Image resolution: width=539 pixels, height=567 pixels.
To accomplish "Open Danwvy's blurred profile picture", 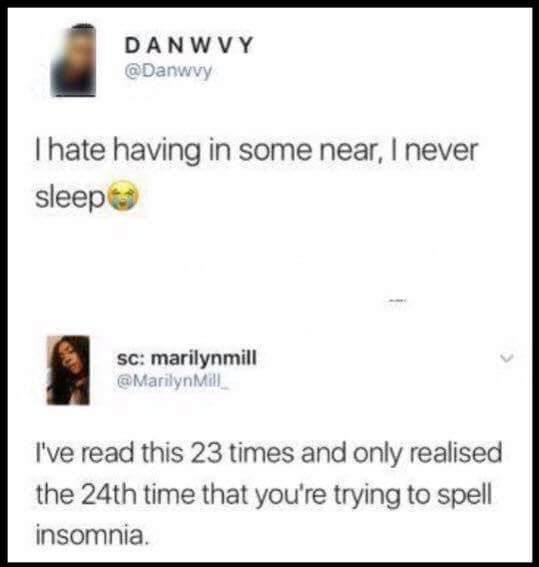I will click(73, 60).
